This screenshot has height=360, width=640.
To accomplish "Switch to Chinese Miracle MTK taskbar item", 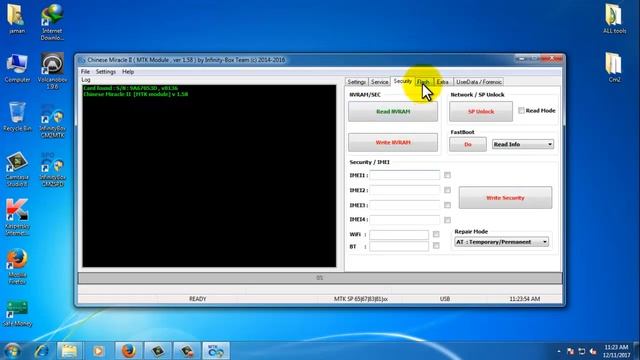I will click(x=216, y=351).
